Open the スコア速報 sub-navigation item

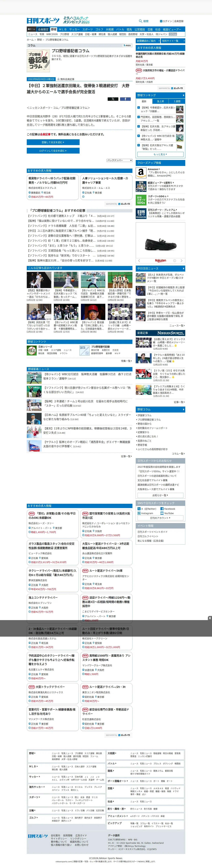click(77, 34)
